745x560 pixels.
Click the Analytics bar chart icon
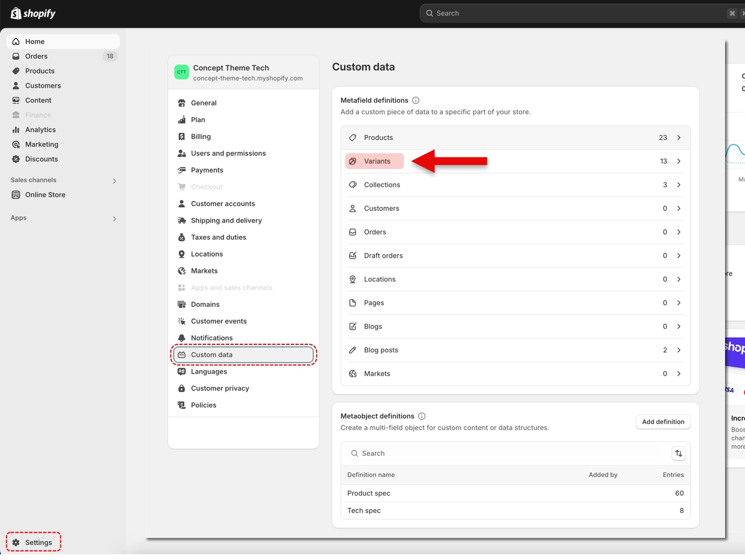(16, 130)
